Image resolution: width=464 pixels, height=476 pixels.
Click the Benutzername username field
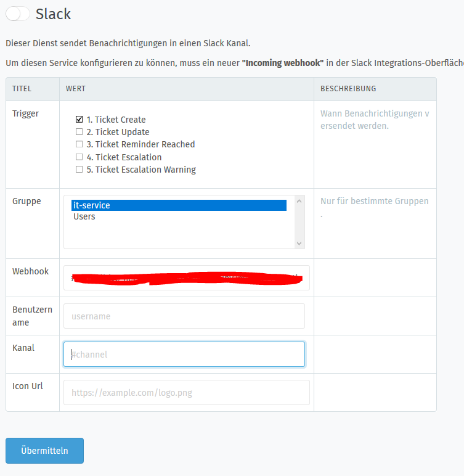[x=184, y=316]
